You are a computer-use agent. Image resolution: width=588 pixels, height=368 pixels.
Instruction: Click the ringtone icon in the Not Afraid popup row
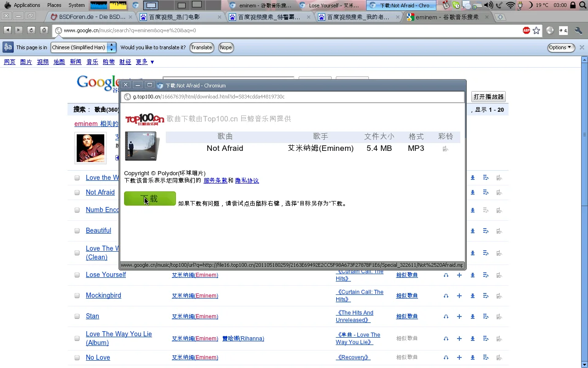point(445,149)
